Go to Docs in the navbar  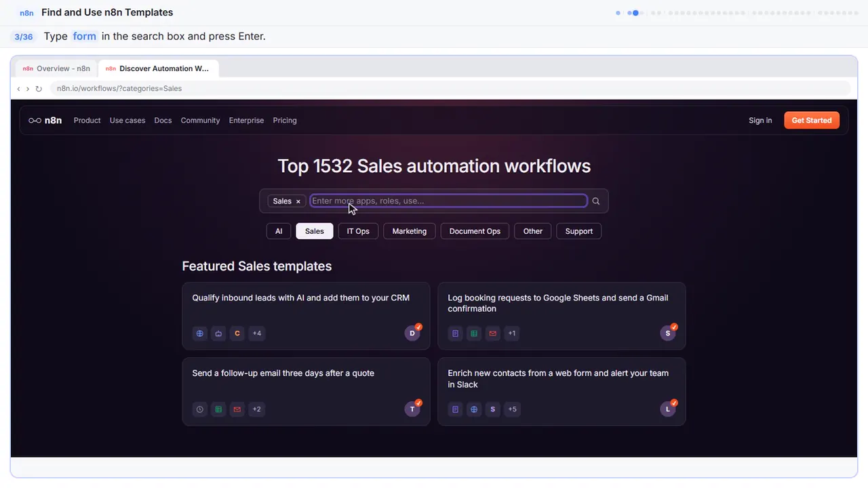pyautogui.click(x=163, y=121)
